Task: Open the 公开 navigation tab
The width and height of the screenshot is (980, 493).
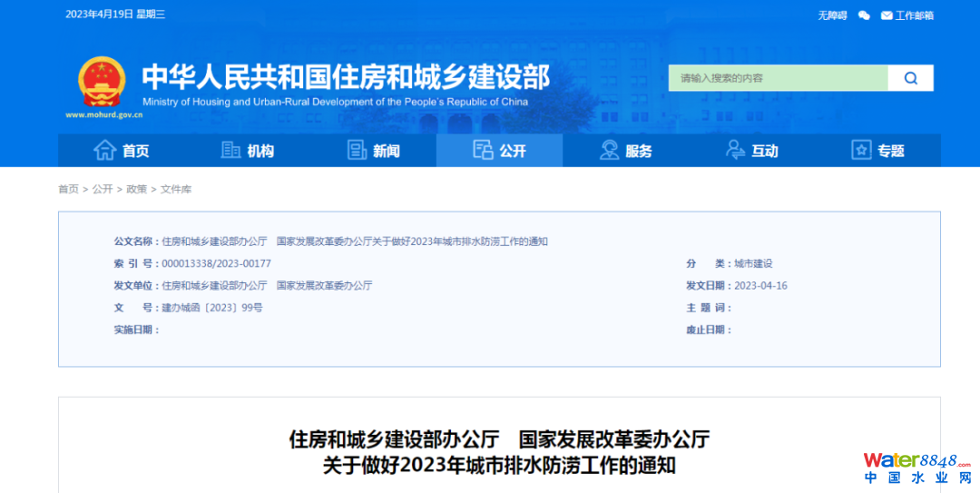Action: 499,151
